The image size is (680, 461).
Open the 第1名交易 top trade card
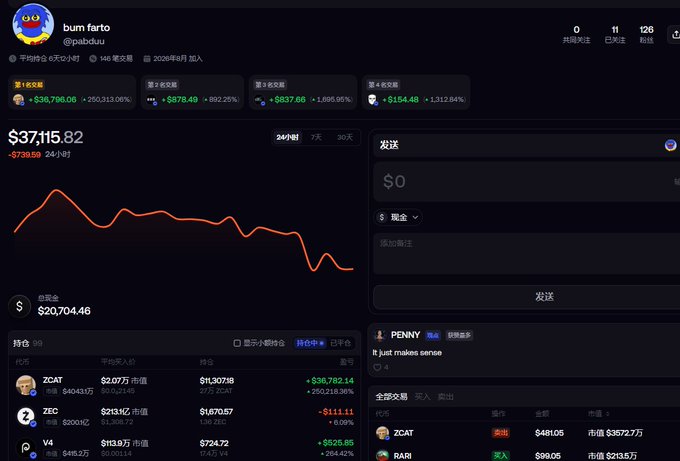[72, 92]
